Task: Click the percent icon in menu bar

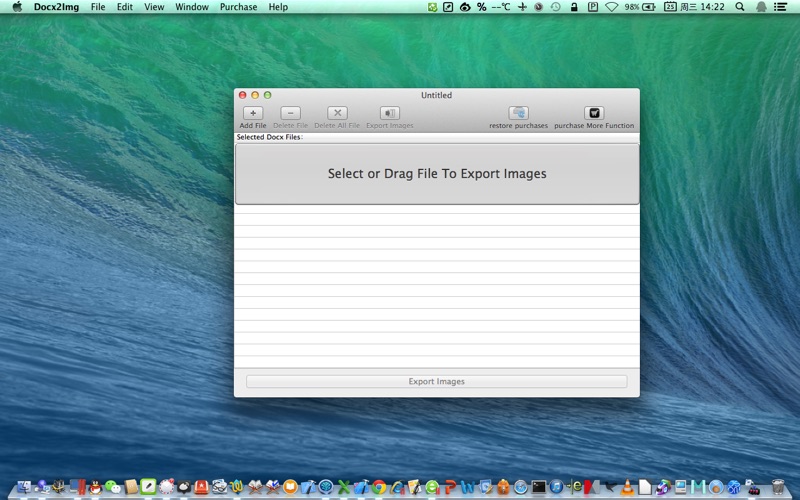Action: click(x=481, y=7)
